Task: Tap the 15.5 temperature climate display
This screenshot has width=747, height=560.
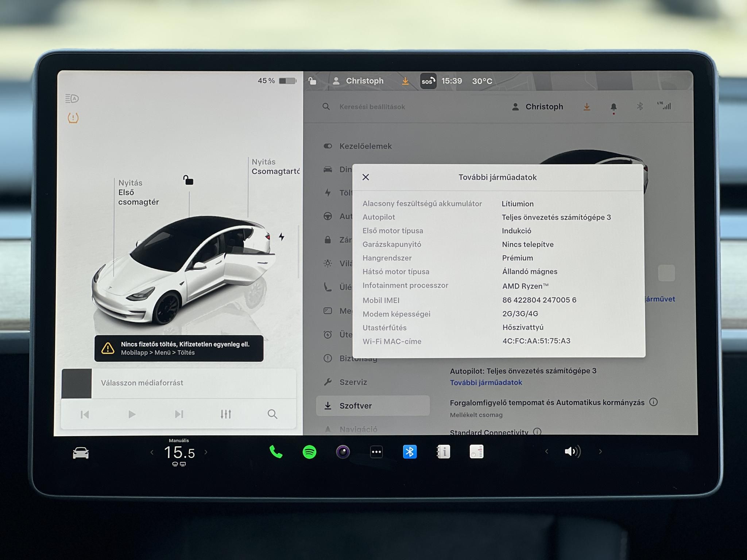Action: [179, 452]
